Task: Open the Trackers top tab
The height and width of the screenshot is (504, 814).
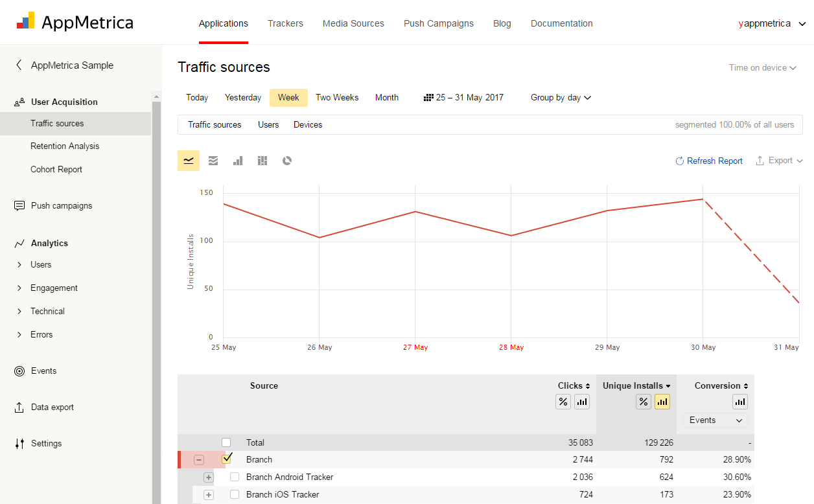Action: click(x=285, y=23)
